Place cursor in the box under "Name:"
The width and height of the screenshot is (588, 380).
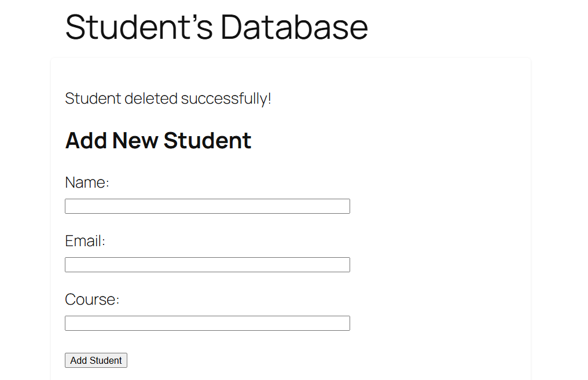(207, 206)
